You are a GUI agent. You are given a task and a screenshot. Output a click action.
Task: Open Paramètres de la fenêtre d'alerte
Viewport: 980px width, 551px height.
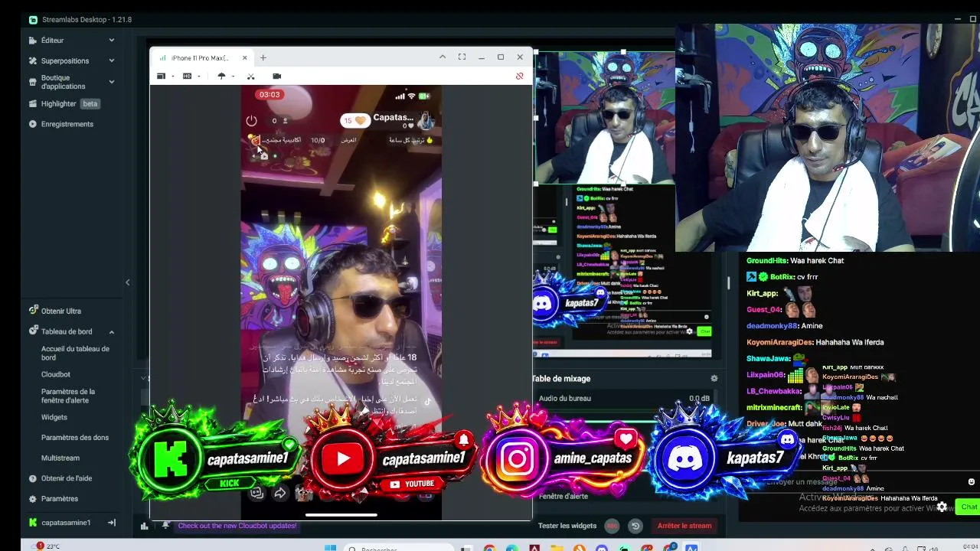coord(68,396)
